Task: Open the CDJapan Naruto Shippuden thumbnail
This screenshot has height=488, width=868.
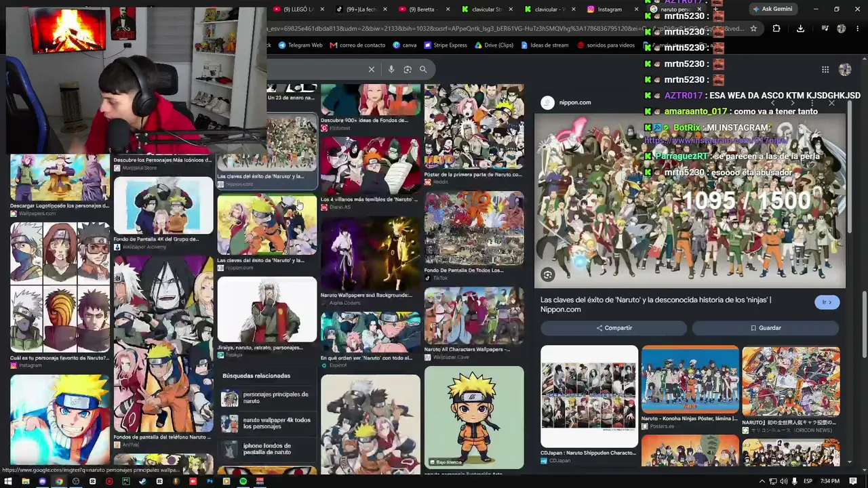Action: 589,396
